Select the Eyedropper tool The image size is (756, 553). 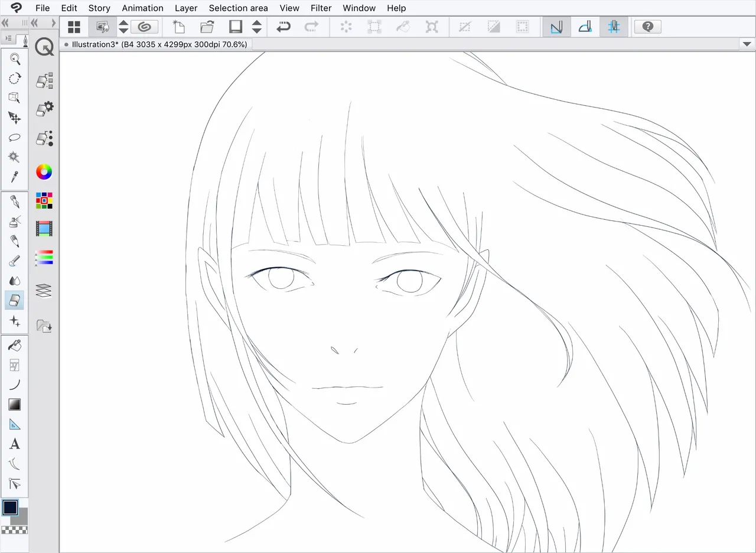coord(15,176)
